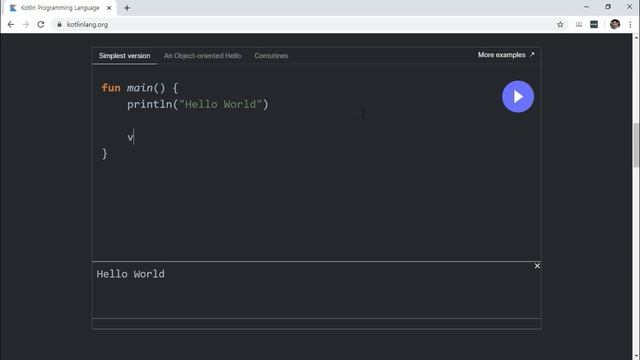Click the fun main() code line

[140, 88]
